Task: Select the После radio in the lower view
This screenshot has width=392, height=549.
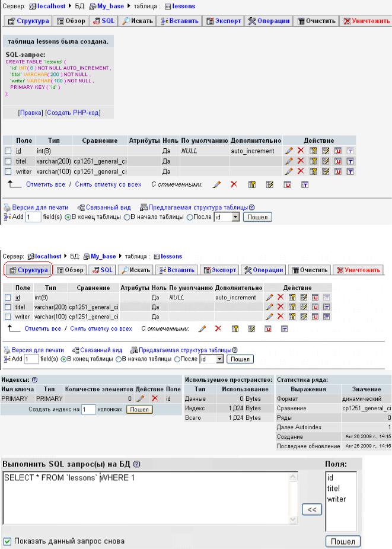Action: click(x=177, y=359)
